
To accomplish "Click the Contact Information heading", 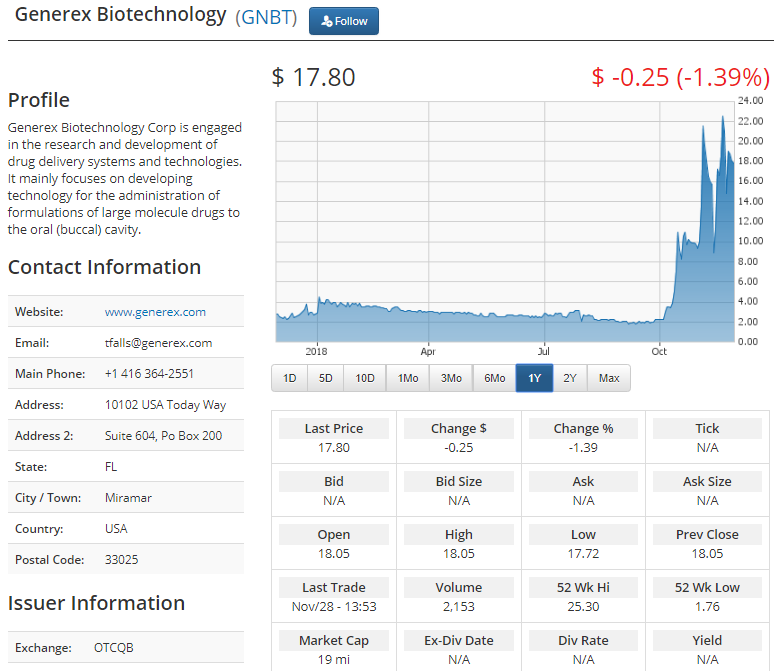I will (105, 267).
